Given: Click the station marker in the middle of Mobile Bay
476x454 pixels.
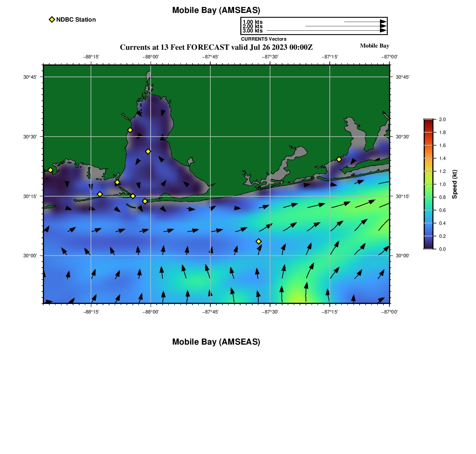Looking at the screenshot, I should [148, 151].
